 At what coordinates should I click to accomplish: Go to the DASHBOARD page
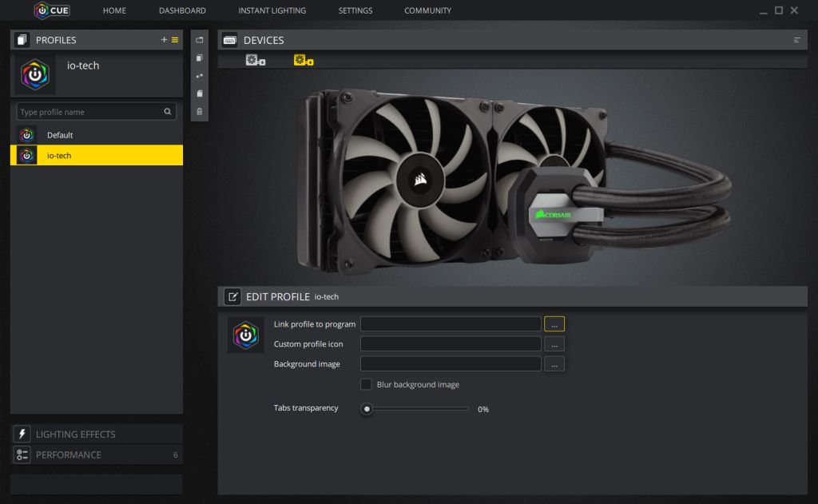pos(182,10)
